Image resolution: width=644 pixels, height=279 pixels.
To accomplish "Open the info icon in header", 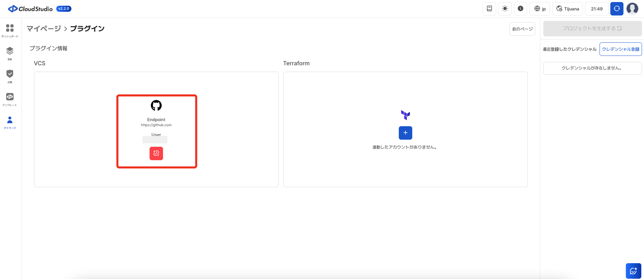I will (x=520, y=9).
